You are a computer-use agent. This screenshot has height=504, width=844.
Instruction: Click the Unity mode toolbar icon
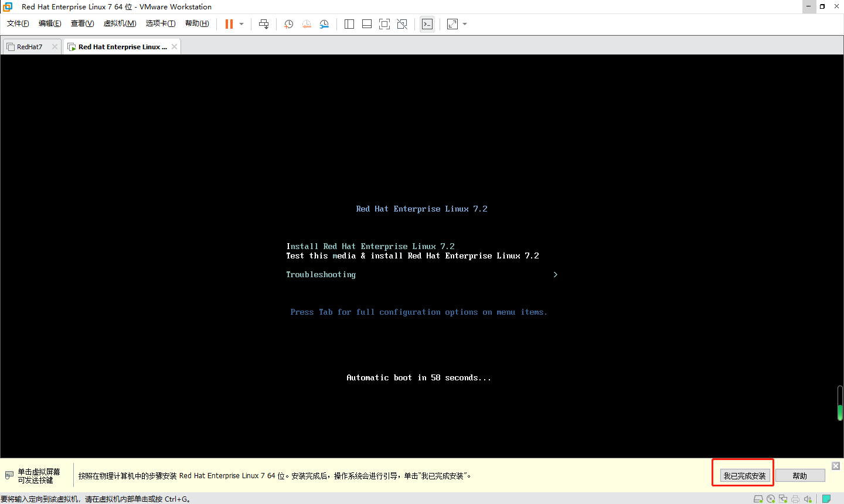(x=402, y=24)
